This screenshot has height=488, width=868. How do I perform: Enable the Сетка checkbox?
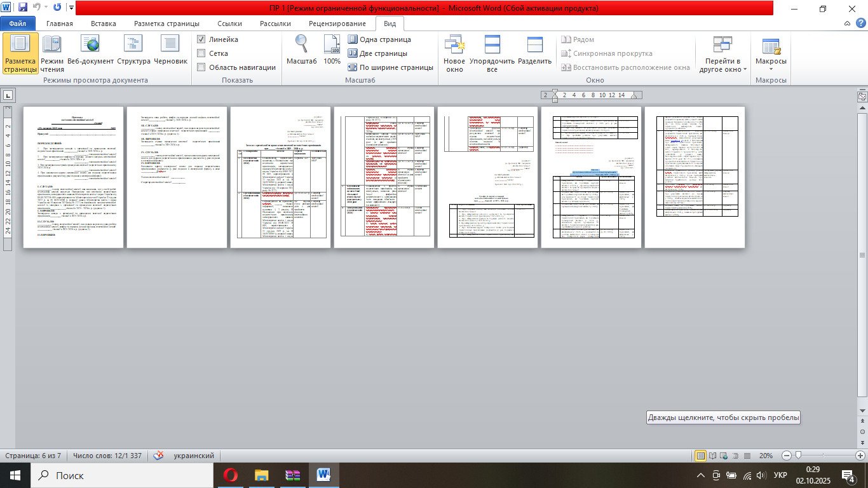[x=201, y=53]
